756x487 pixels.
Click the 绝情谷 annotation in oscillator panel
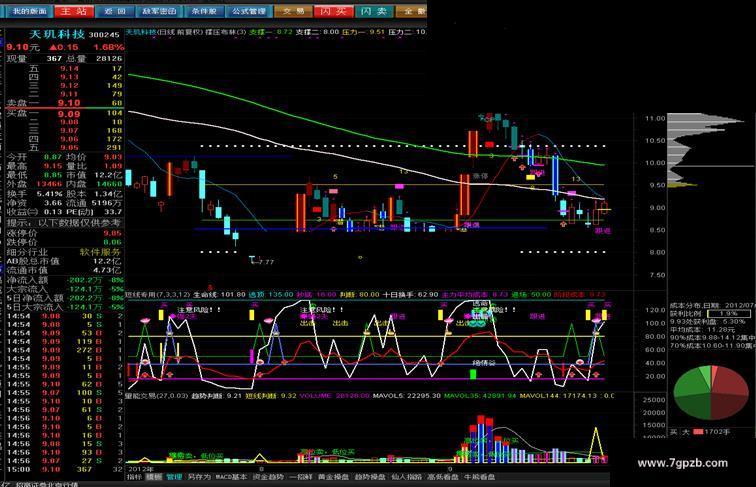(x=483, y=363)
